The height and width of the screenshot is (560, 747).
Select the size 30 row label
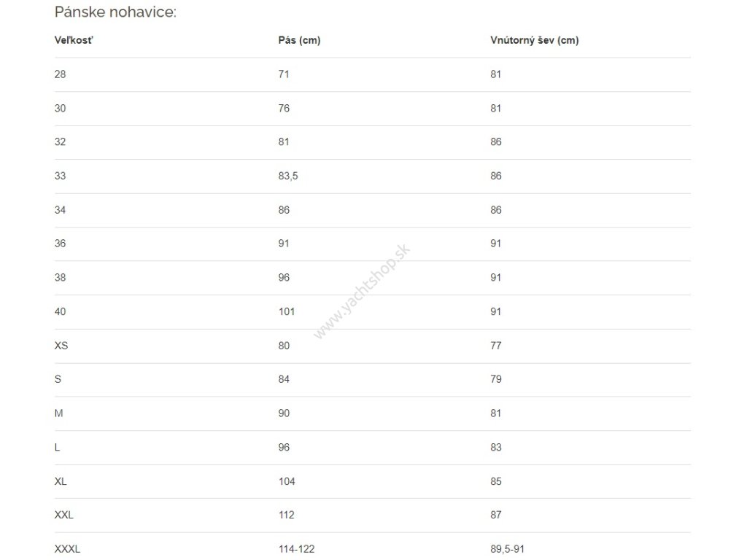point(60,109)
